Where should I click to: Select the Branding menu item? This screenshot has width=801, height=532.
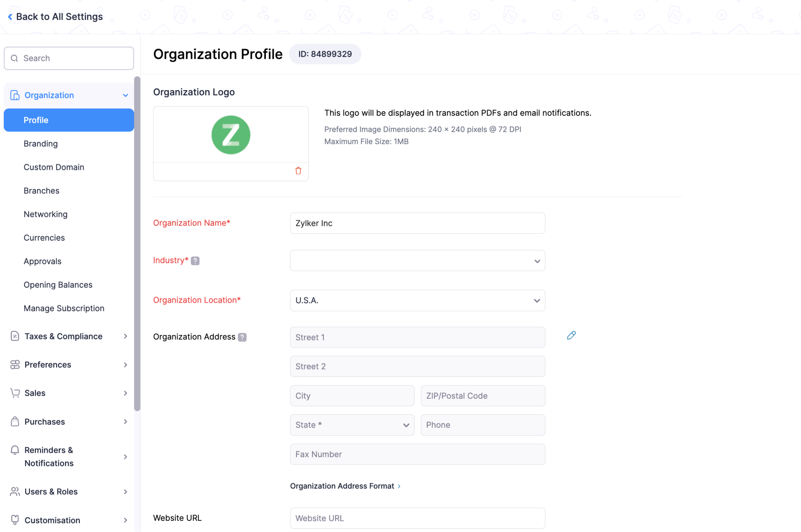point(40,143)
